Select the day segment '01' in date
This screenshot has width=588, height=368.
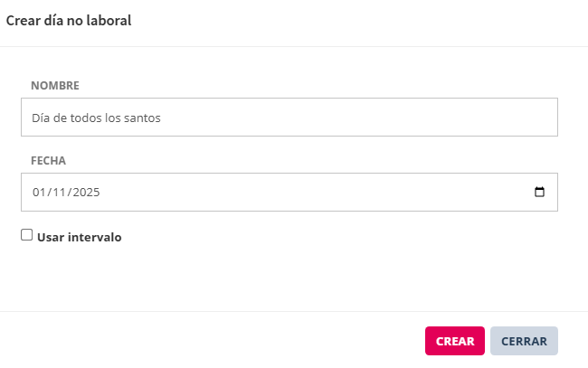pyautogui.click(x=39, y=193)
